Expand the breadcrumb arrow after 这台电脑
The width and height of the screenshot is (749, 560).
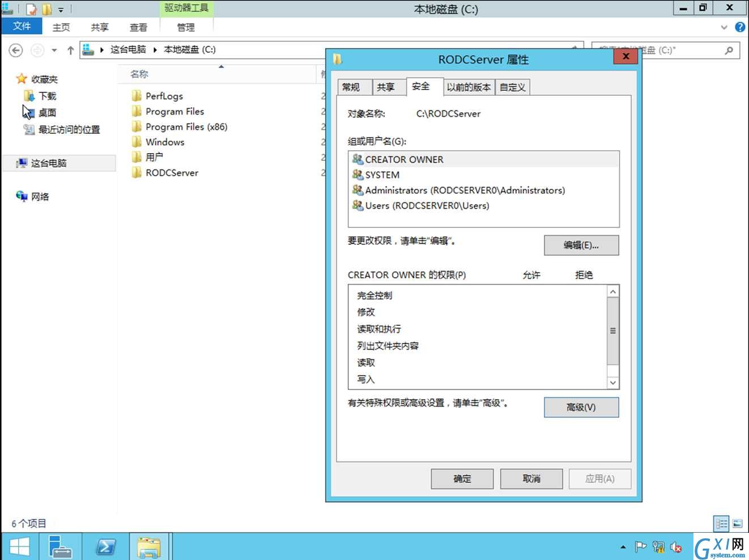pyautogui.click(x=155, y=50)
